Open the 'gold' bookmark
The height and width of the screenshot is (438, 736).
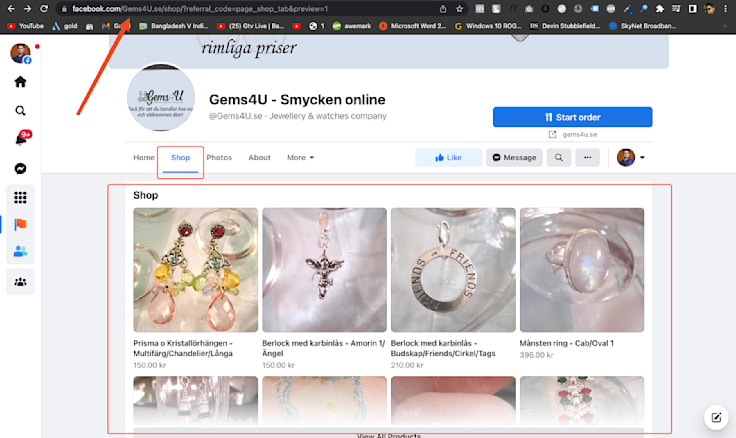[x=65, y=26]
